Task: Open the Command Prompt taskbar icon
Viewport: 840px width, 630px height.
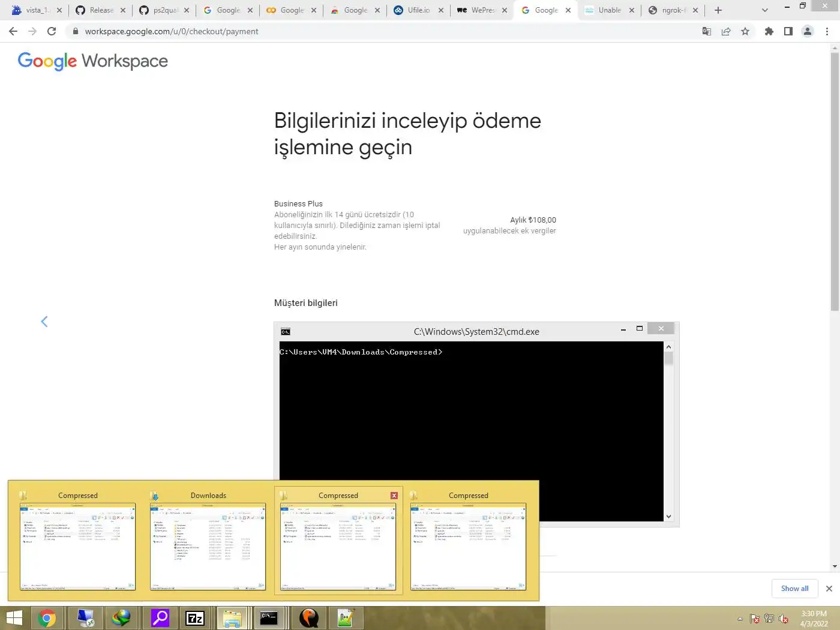Action: click(269, 618)
